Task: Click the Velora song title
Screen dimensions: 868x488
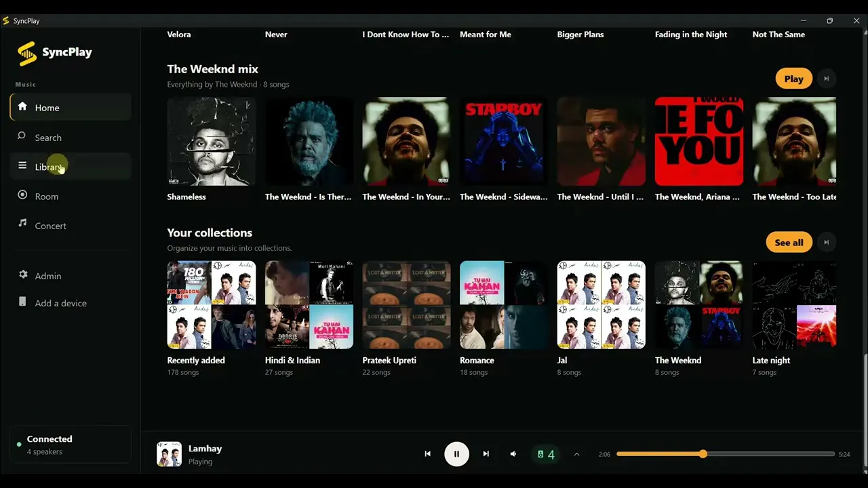Action: pyautogui.click(x=179, y=35)
